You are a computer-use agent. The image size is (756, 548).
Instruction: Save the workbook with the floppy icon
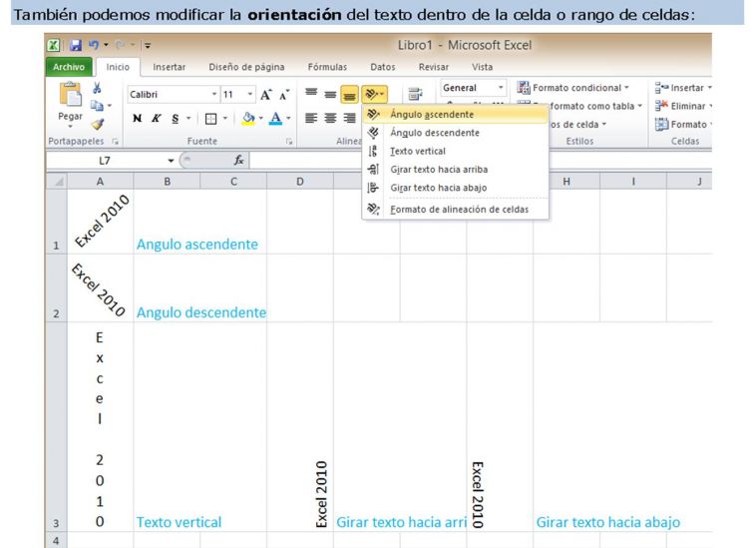(x=76, y=45)
